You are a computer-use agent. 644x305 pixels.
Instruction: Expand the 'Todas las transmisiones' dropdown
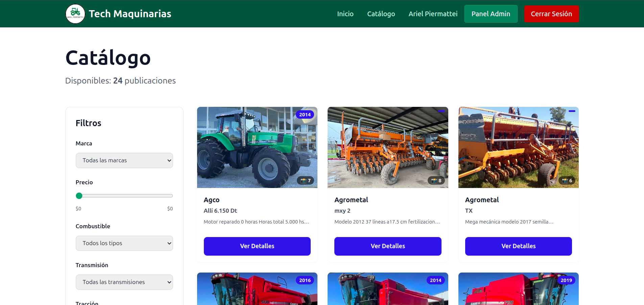(x=124, y=282)
